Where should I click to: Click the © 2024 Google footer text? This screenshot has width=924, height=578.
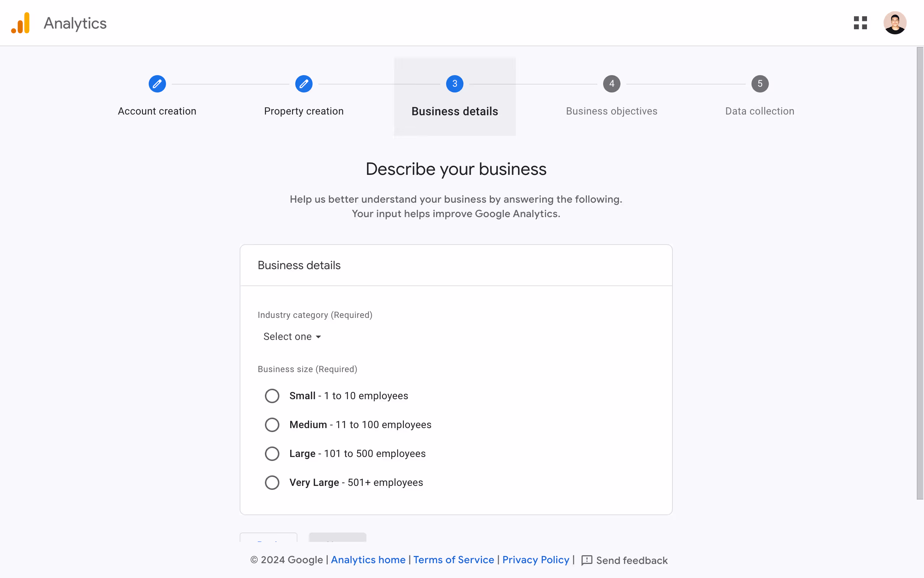coord(286,560)
